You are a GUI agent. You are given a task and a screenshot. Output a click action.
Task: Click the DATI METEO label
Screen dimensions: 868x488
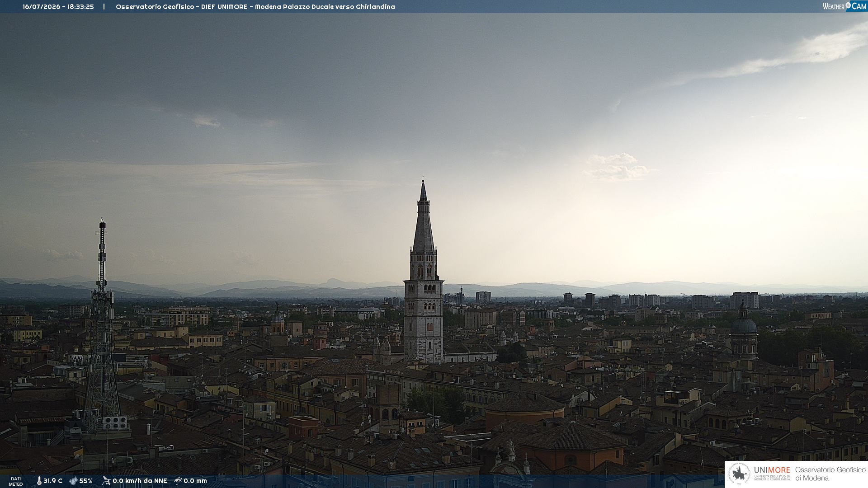point(16,481)
